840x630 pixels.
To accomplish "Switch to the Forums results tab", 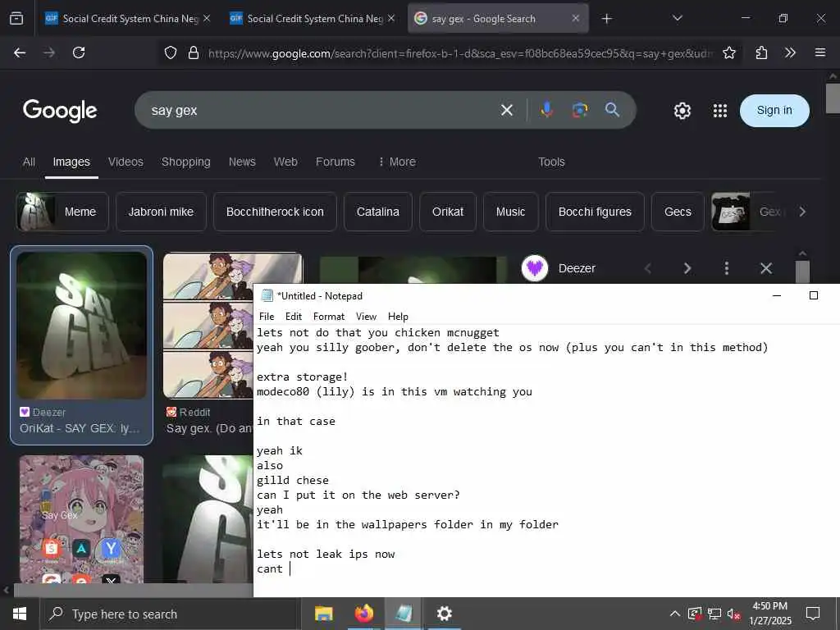I will pyautogui.click(x=336, y=162).
